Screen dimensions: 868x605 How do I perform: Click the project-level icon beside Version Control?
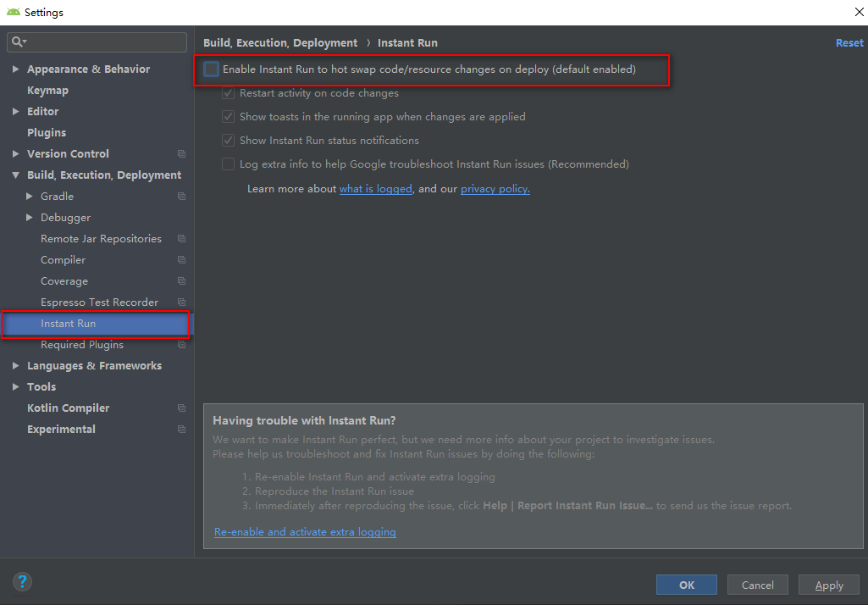pos(181,153)
